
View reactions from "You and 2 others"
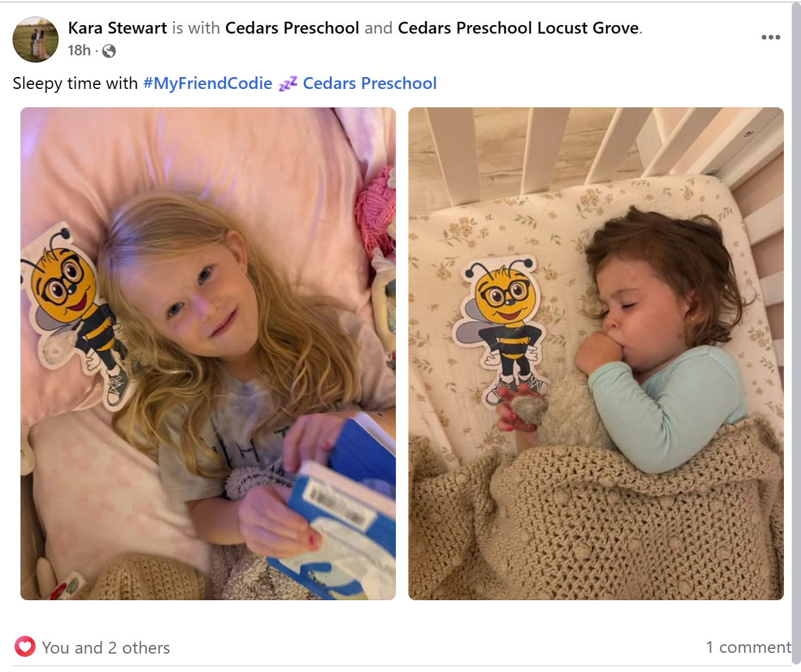coord(105,648)
